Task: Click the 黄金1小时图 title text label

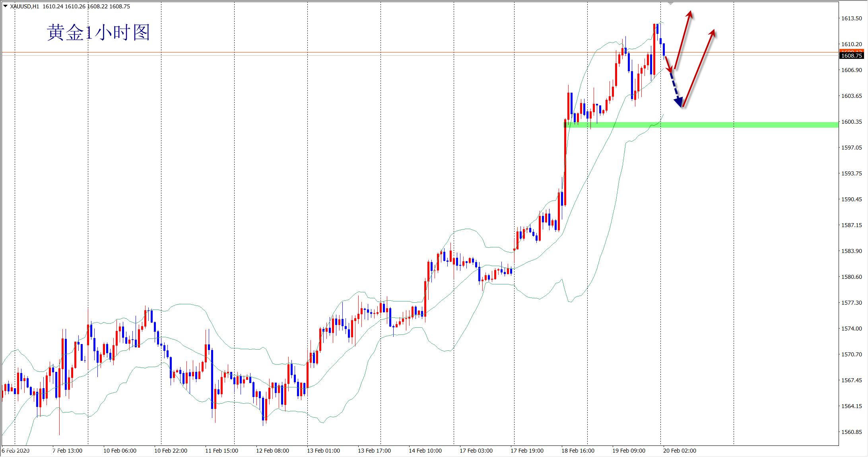Action: point(98,33)
